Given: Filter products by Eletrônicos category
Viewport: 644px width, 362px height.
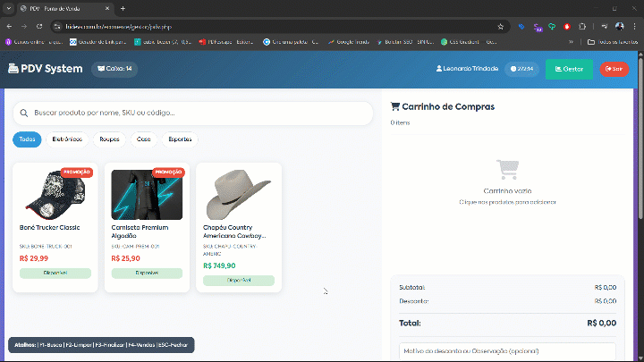Looking at the screenshot, I should point(67,139).
